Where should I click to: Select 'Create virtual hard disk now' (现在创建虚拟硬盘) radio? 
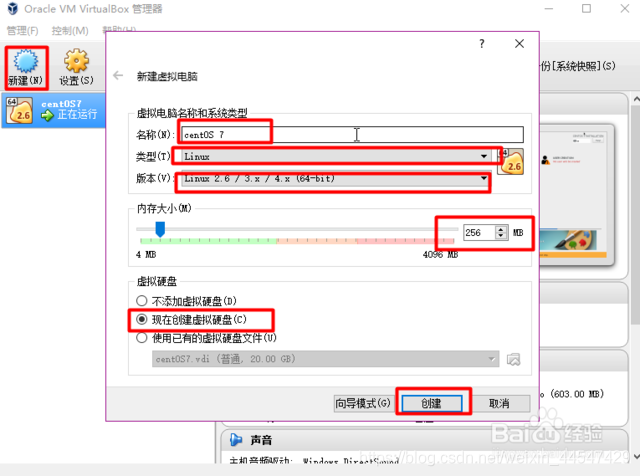pyautogui.click(x=142, y=319)
